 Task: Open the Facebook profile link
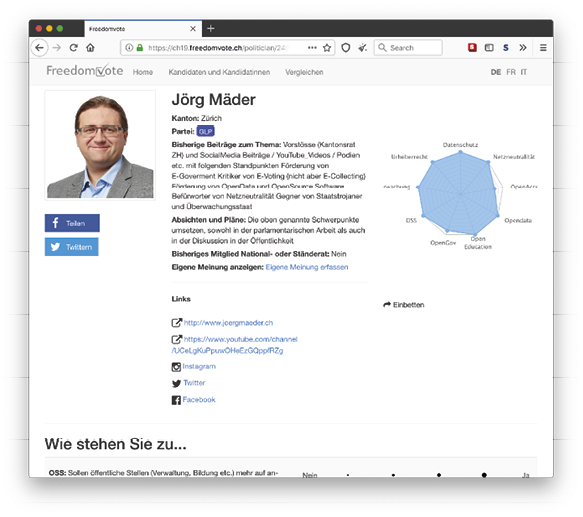pyautogui.click(x=199, y=399)
